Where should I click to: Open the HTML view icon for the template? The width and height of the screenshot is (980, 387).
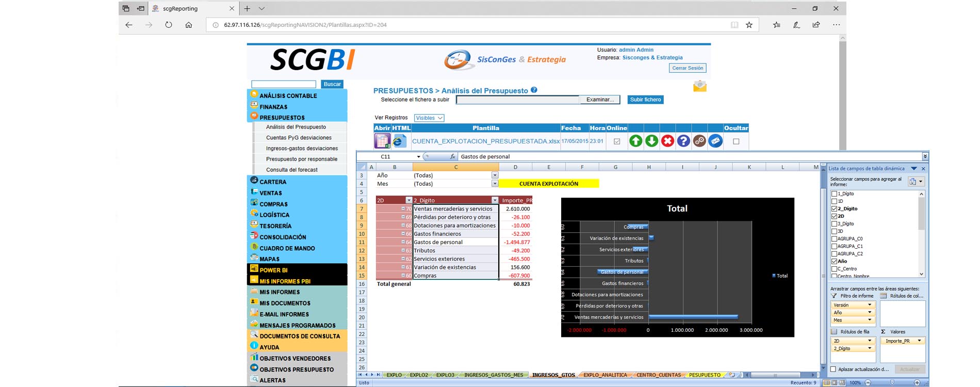(x=399, y=141)
